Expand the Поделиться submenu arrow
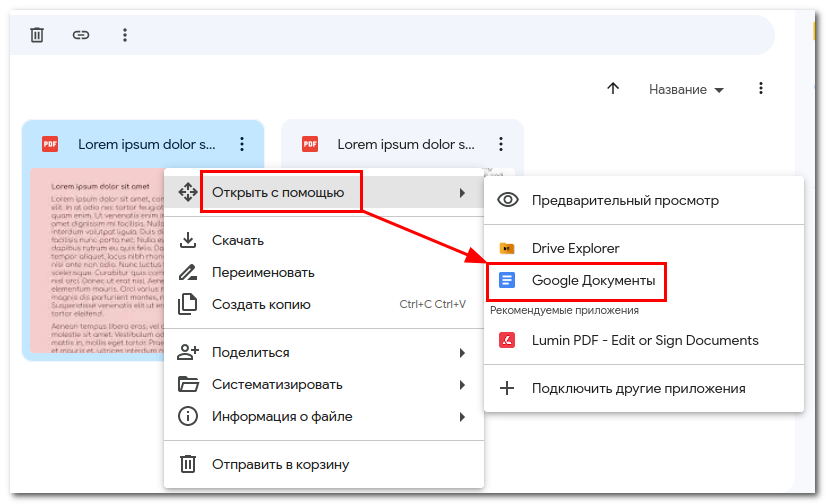 (x=462, y=353)
